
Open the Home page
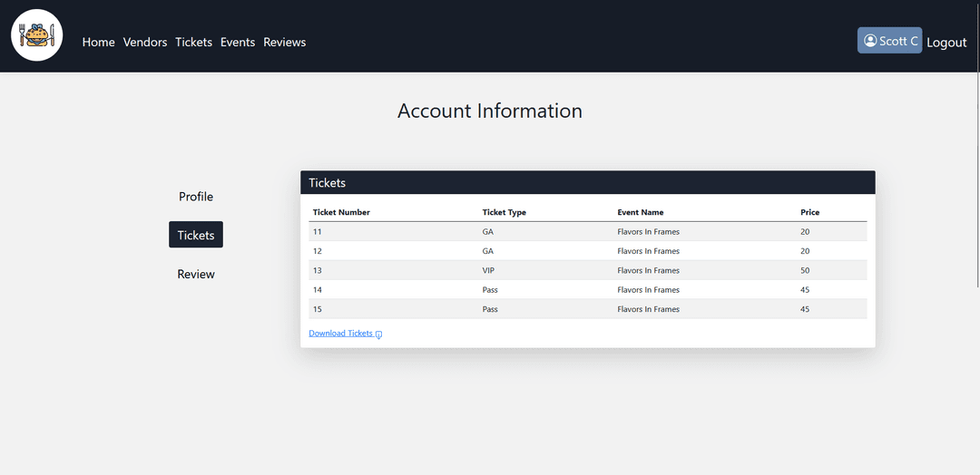point(99,42)
